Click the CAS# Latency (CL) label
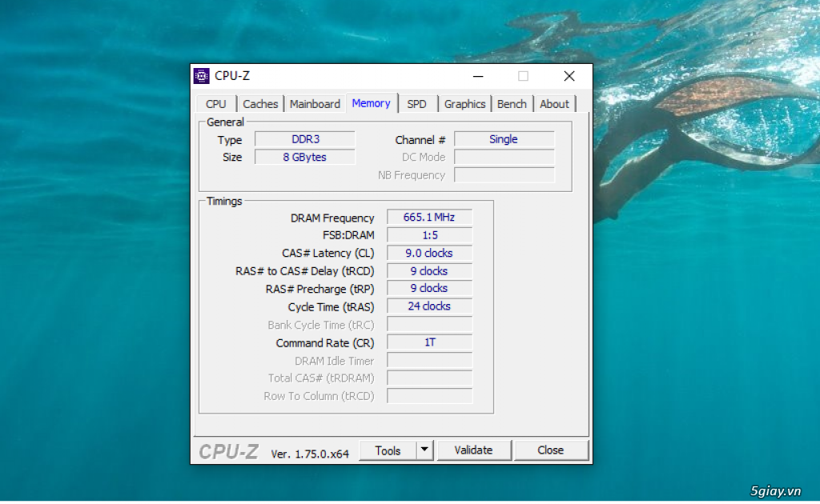 tap(328, 254)
